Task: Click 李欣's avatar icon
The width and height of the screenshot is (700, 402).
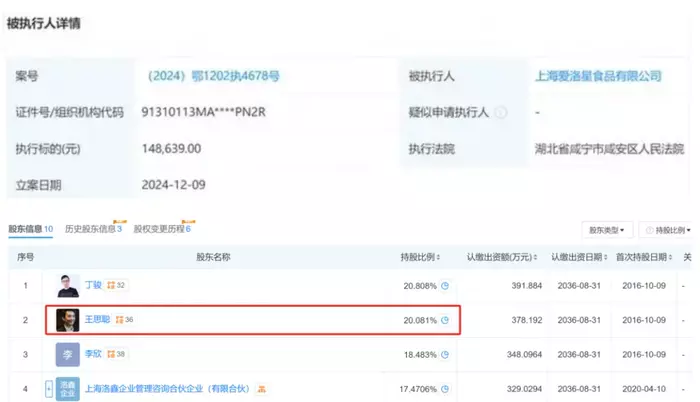Action: 68,355
